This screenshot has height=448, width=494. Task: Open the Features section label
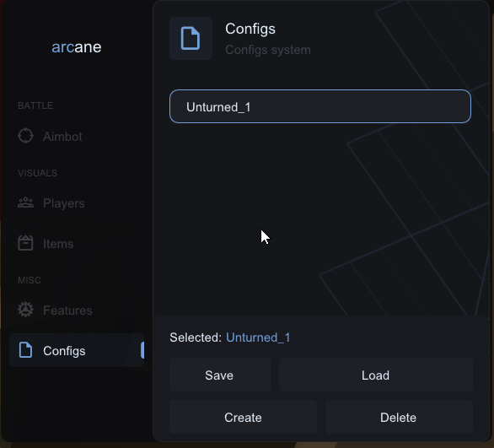pos(67,310)
